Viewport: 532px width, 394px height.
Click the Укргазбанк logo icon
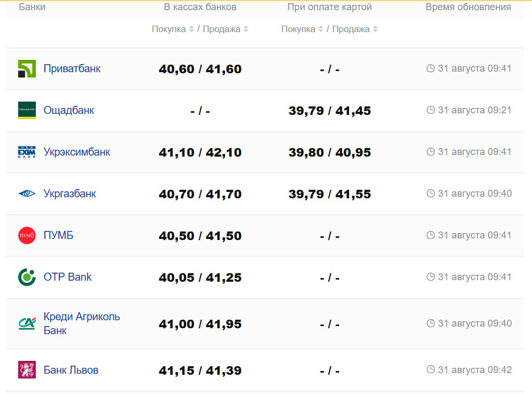pos(27,194)
